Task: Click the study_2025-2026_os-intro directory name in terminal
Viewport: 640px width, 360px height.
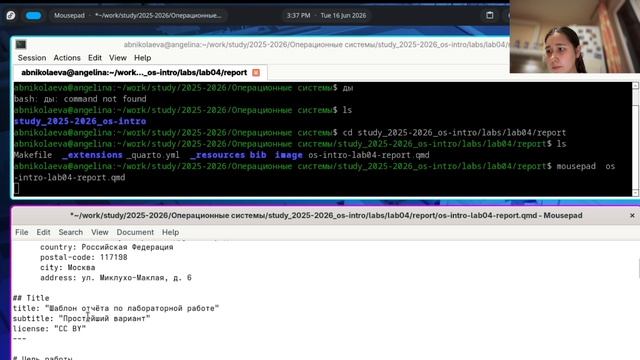Action: click(80, 121)
